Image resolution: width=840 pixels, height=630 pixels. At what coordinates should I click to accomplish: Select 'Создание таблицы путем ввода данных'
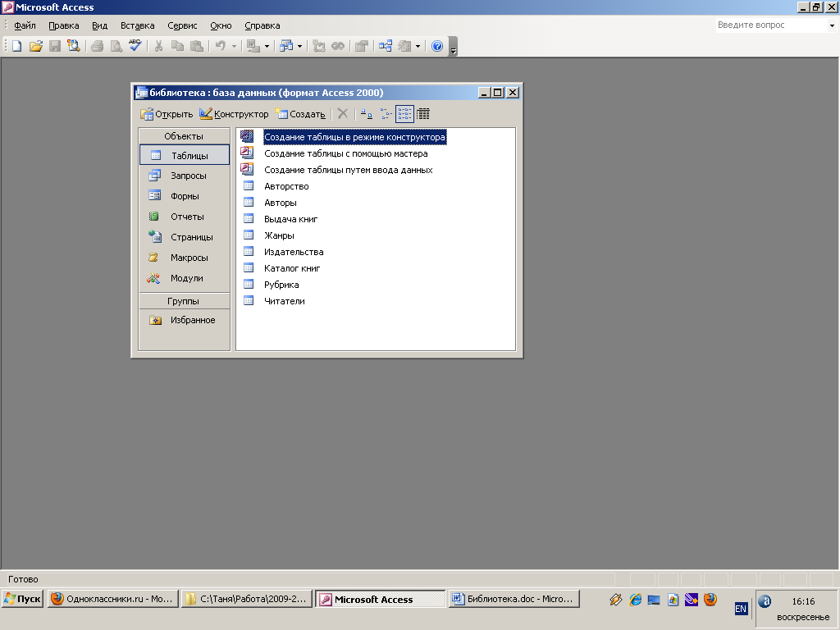[348, 170]
